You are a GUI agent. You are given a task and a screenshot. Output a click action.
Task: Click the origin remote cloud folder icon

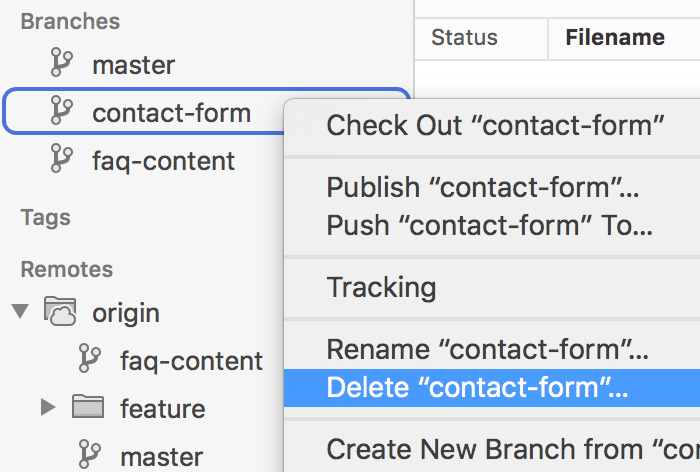61,312
